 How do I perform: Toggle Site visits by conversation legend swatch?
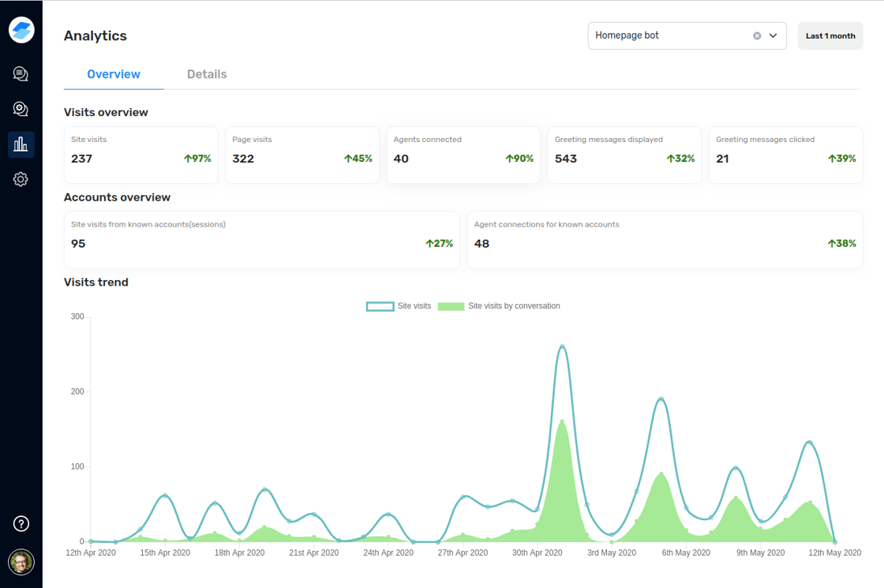pyautogui.click(x=451, y=306)
